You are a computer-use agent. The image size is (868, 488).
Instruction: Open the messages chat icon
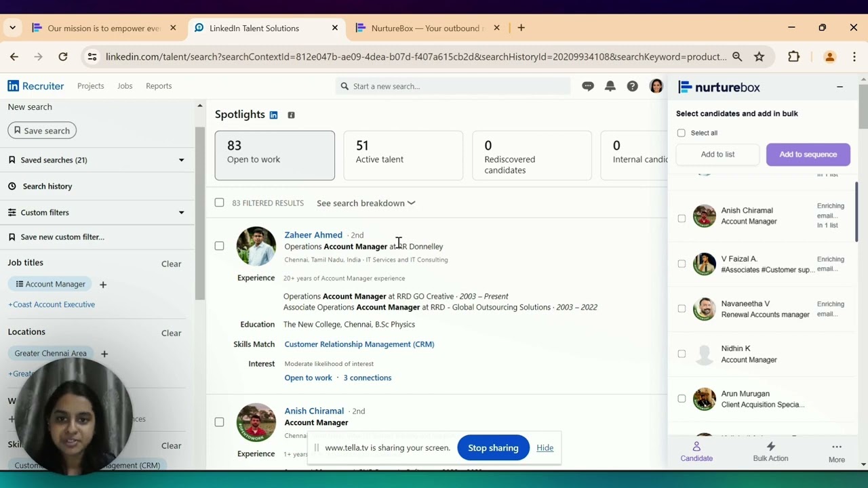pyautogui.click(x=588, y=86)
